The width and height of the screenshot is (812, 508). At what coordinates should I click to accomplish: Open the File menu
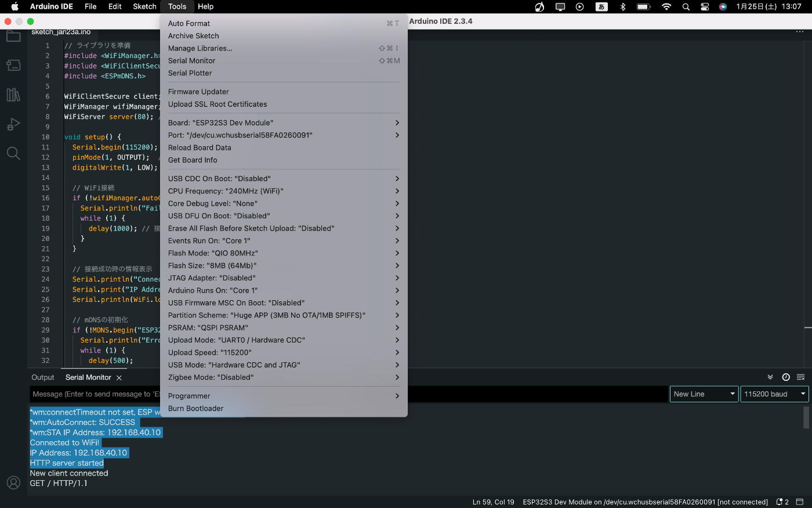[x=90, y=6]
